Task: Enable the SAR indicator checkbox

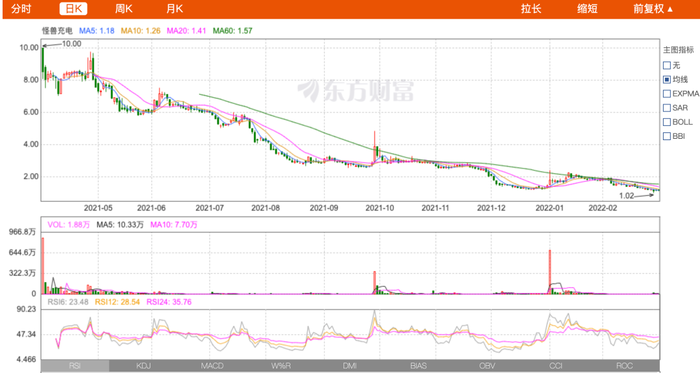Action: [x=667, y=108]
